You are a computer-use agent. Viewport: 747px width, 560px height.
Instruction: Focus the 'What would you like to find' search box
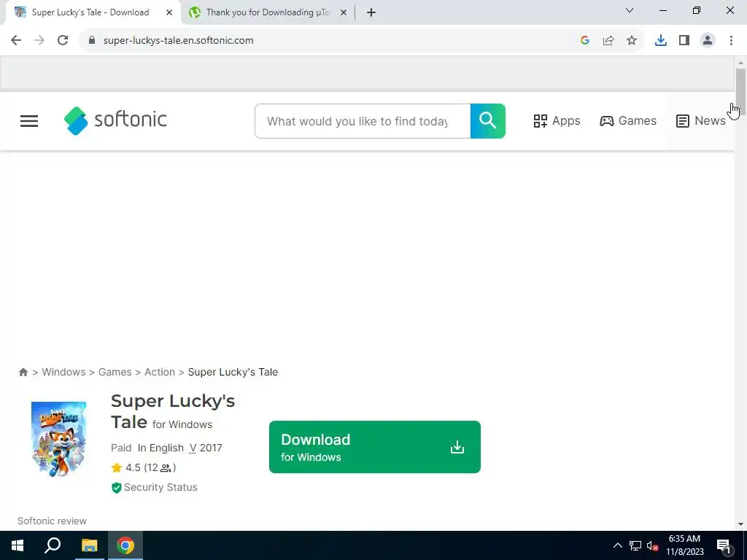(x=363, y=121)
